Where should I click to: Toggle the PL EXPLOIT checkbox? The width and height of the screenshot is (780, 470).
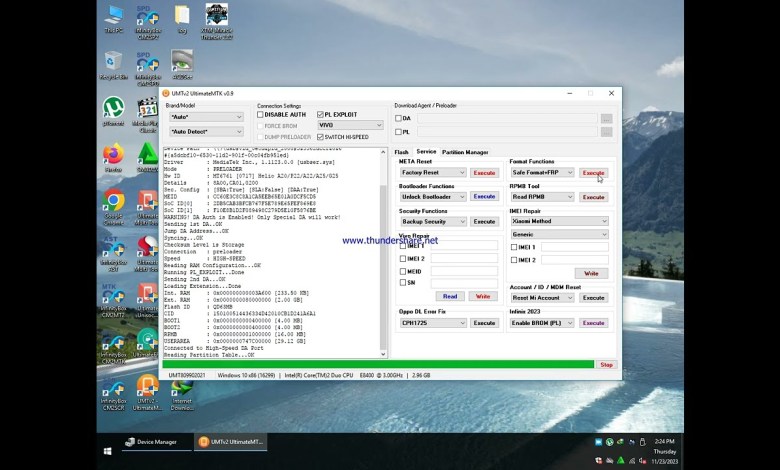tap(321, 115)
